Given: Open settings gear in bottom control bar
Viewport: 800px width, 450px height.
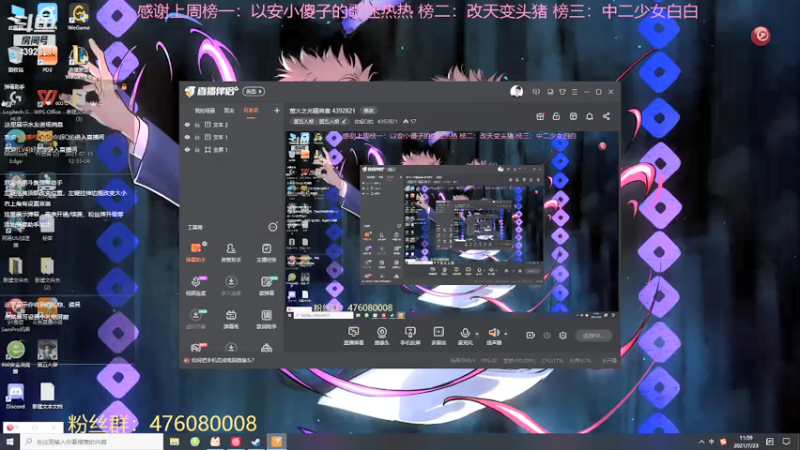Looking at the screenshot, I should pos(563,335).
